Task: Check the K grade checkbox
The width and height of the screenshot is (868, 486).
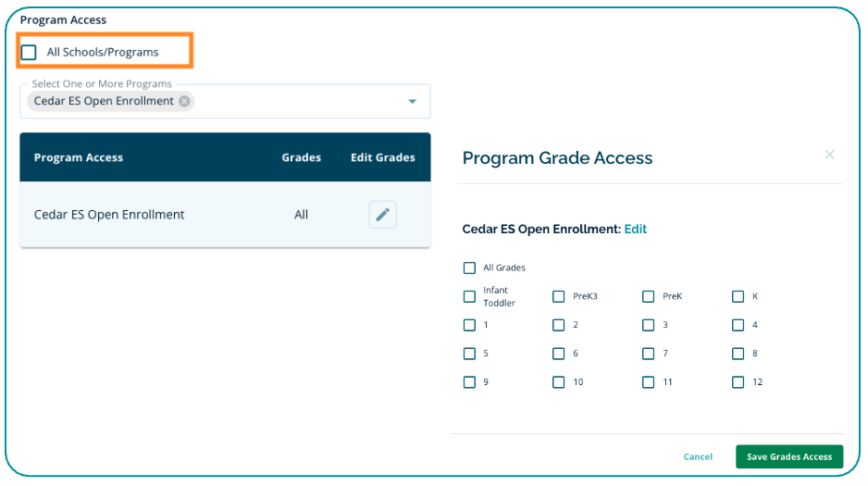Action: (x=738, y=297)
